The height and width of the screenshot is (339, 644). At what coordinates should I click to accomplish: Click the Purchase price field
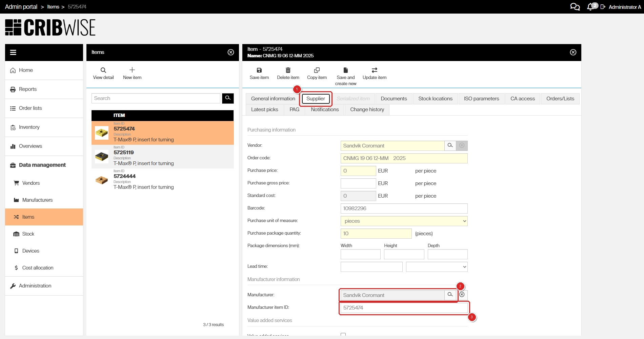(358, 171)
